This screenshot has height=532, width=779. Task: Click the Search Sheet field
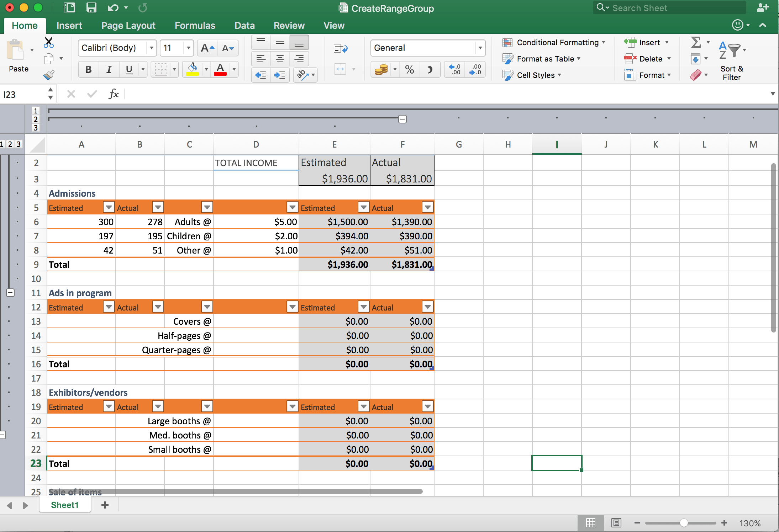pyautogui.click(x=669, y=8)
